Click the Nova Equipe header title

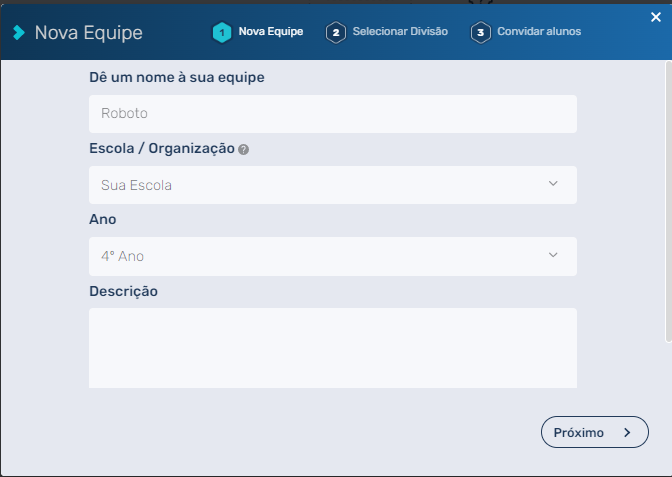coord(88,33)
